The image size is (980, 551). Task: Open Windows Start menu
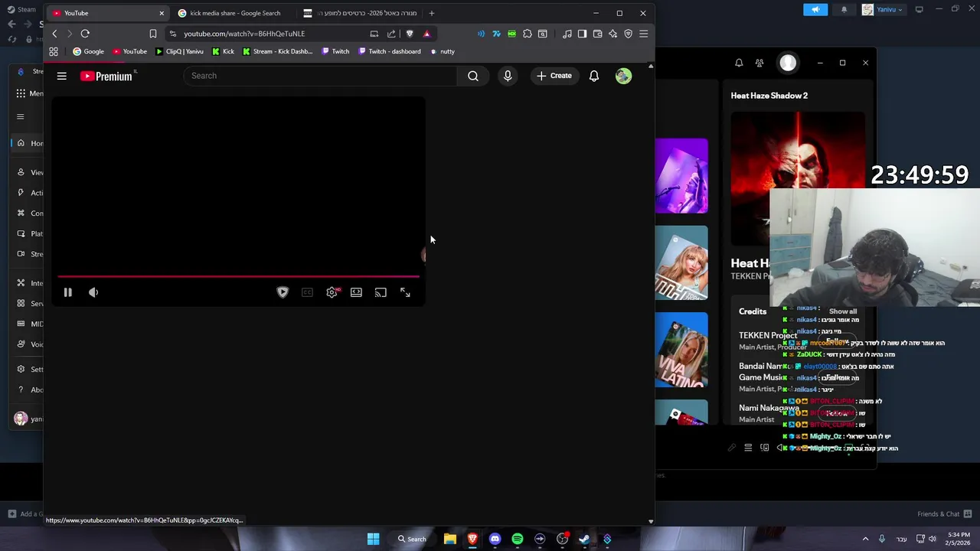373,539
